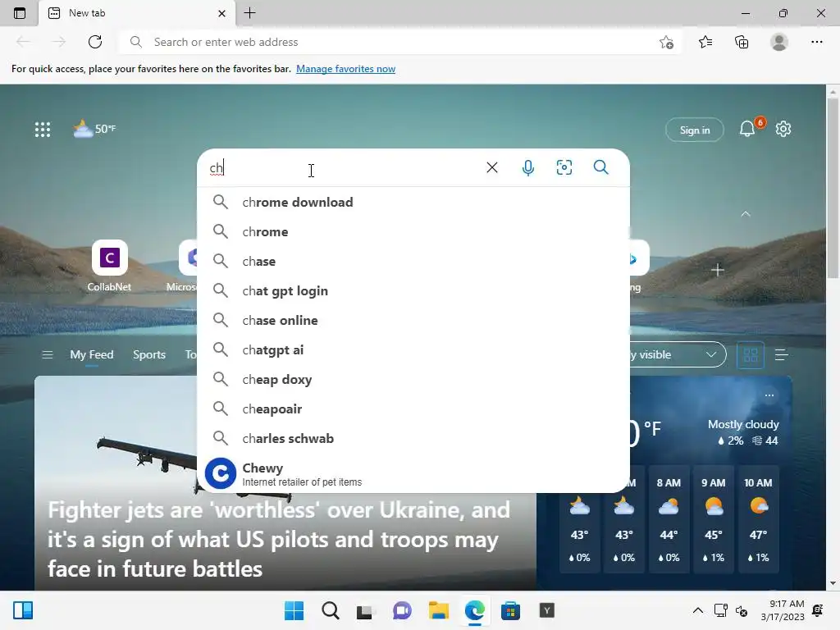Image resolution: width=840 pixels, height=630 pixels.
Task: Click the 9 AM forecast column
Action: (713, 519)
